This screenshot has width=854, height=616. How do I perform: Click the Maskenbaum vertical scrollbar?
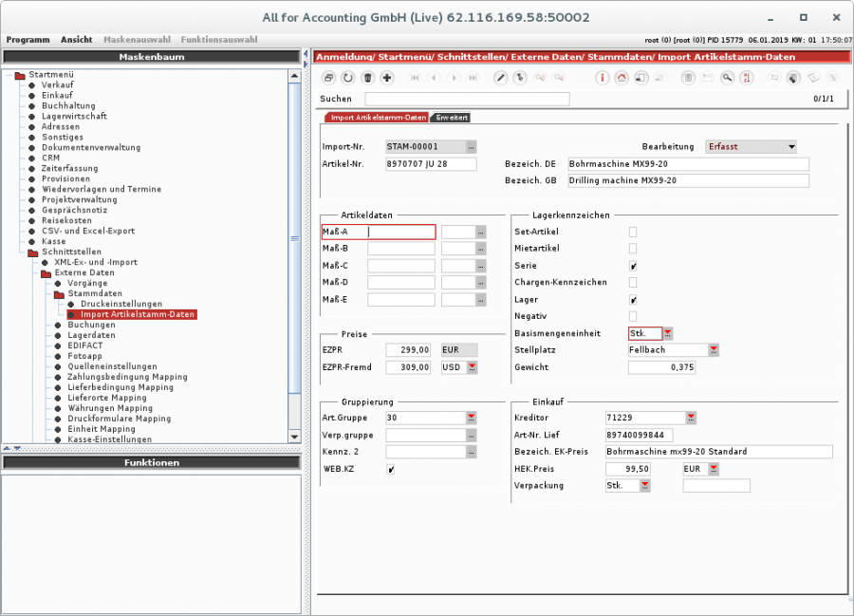coord(295,237)
